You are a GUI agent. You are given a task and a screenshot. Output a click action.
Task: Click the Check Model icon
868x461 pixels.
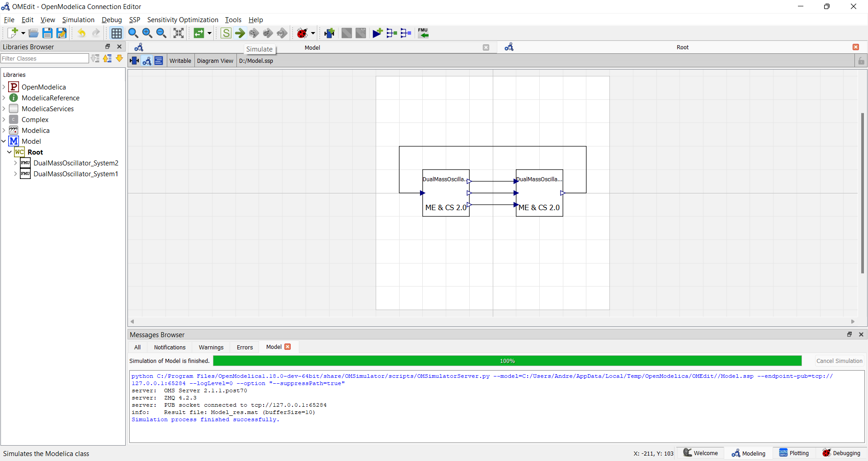[226, 33]
